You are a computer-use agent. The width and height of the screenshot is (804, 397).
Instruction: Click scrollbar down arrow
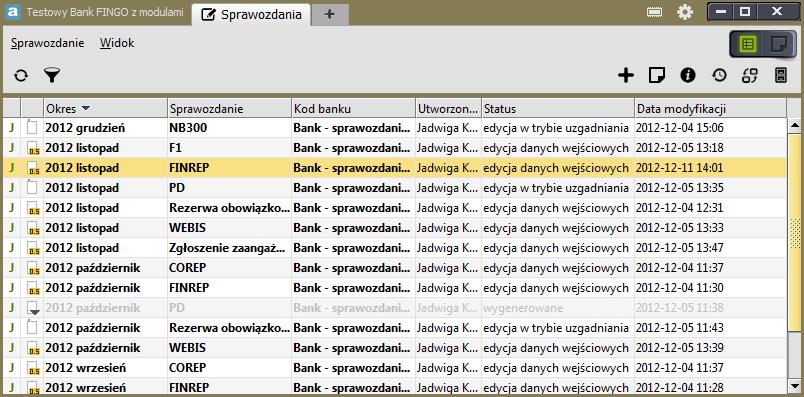pyautogui.click(x=795, y=386)
